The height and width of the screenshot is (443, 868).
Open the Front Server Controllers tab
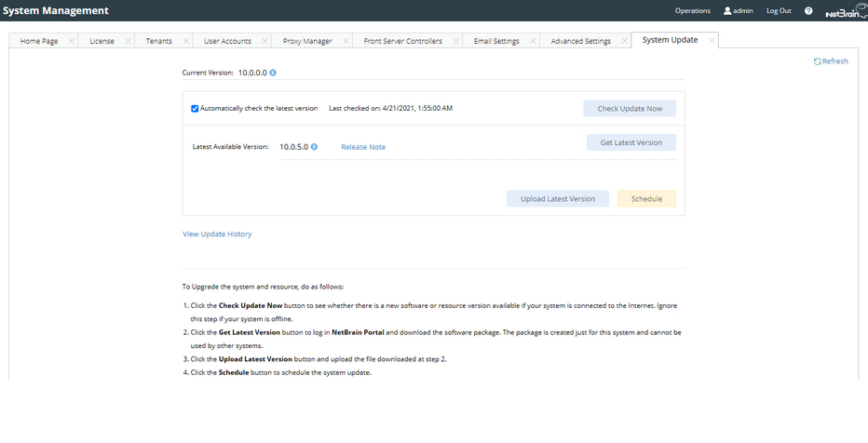point(402,41)
